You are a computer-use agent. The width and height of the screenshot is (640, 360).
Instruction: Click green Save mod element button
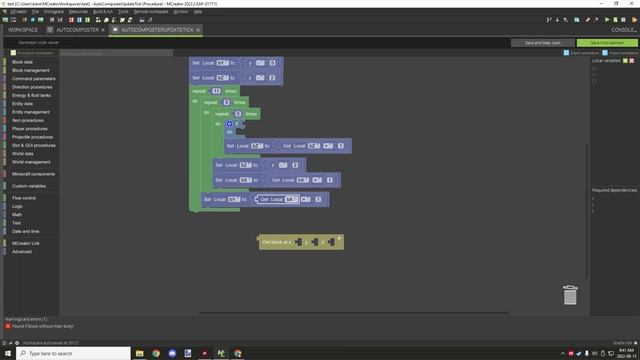pyautogui.click(x=607, y=43)
